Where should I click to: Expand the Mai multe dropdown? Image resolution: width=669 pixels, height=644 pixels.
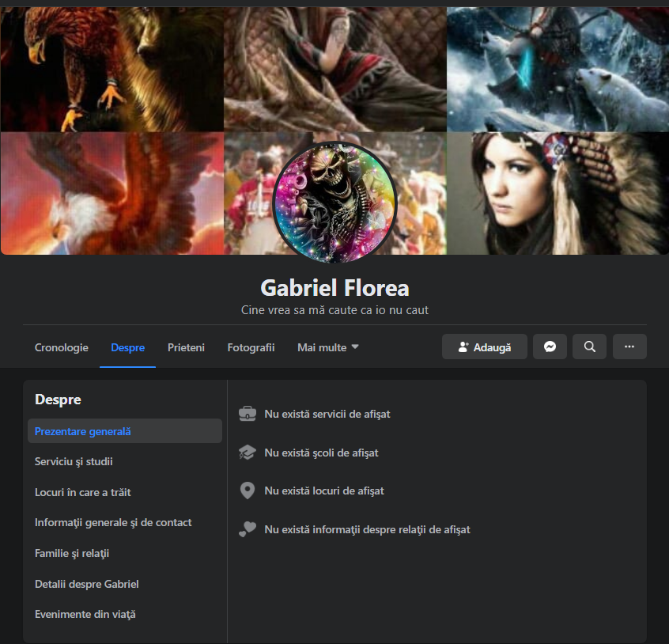(327, 347)
